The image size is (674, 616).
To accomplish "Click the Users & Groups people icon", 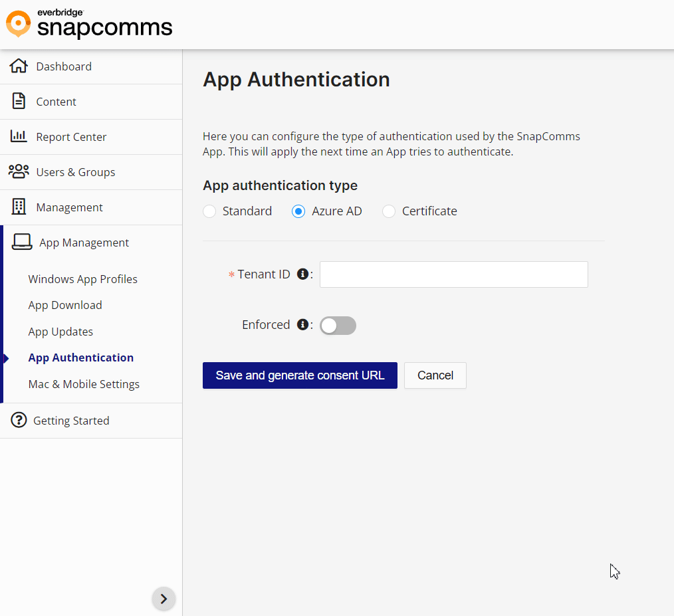I will 19,171.
